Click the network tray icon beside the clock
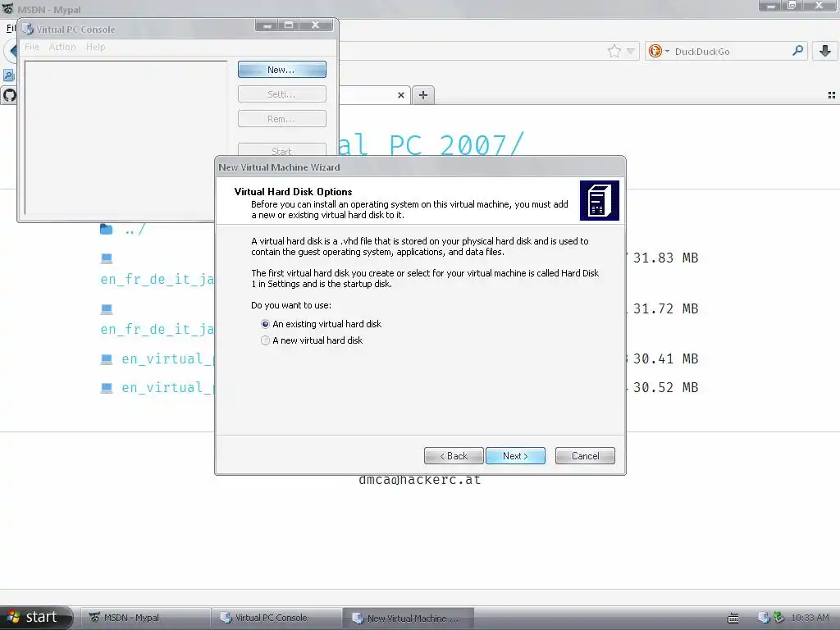This screenshot has height=630, width=840. (778, 618)
